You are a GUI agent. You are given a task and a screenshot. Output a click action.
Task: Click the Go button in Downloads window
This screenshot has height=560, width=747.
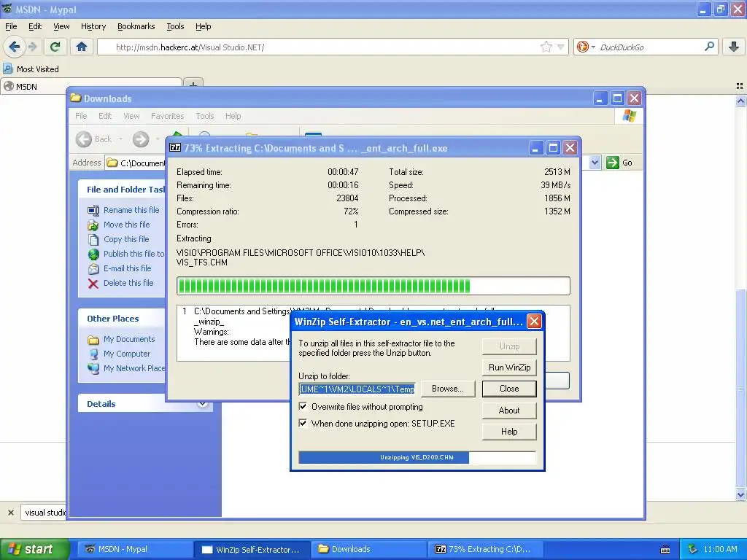(620, 163)
